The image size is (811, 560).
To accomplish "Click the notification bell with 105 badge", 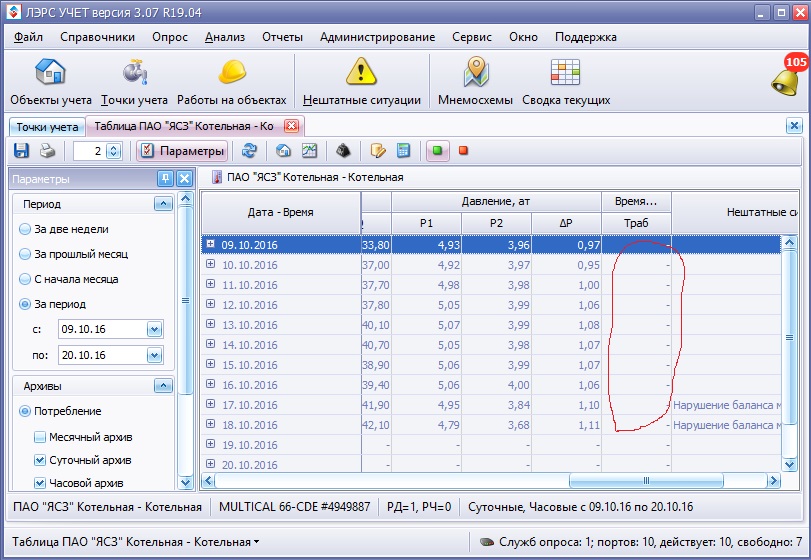I will click(x=787, y=76).
